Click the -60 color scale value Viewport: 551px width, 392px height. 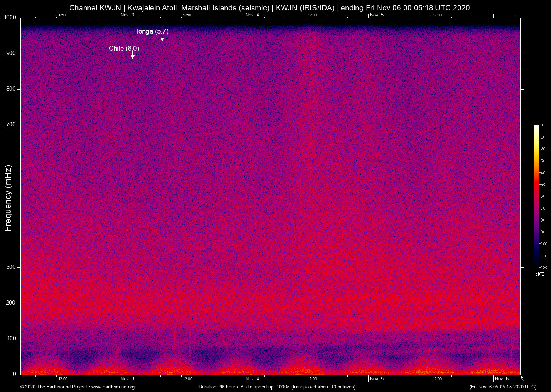coord(542,196)
